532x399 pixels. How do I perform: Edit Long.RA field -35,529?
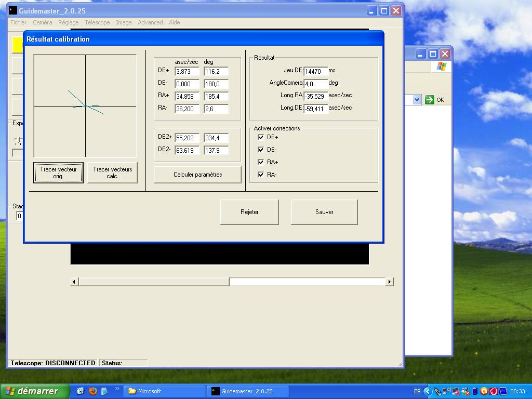316,96
